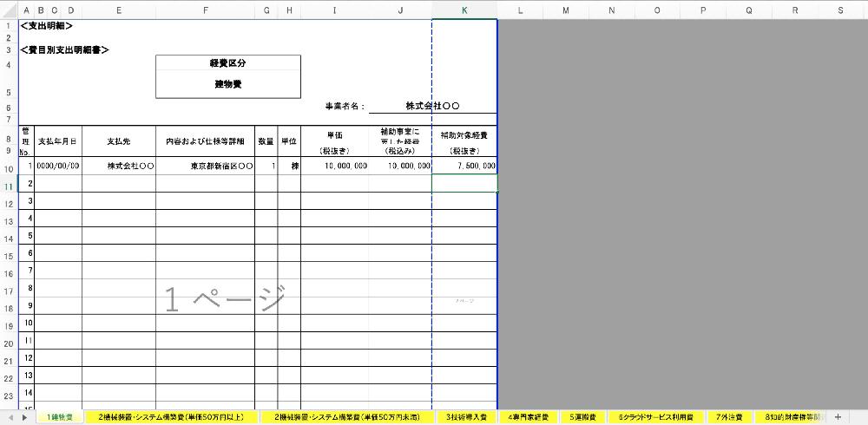
Task: Click the next sheet navigation arrow
Action: coord(24,416)
